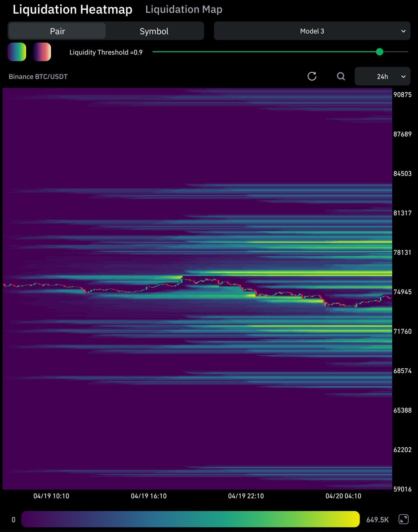The height and width of the screenshot is (532, 418).
Task: Click the magnifier search icon
Action: tap(341, 76)
